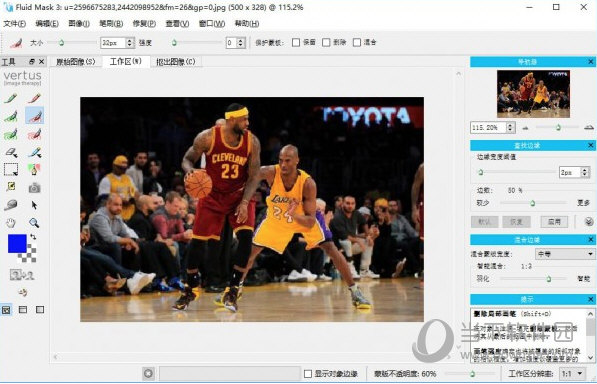This screenshot has width=597, height=384.
Task: Expand the 工作区分辨率 1:1 dropdown
Action: (x=572, y=374)
